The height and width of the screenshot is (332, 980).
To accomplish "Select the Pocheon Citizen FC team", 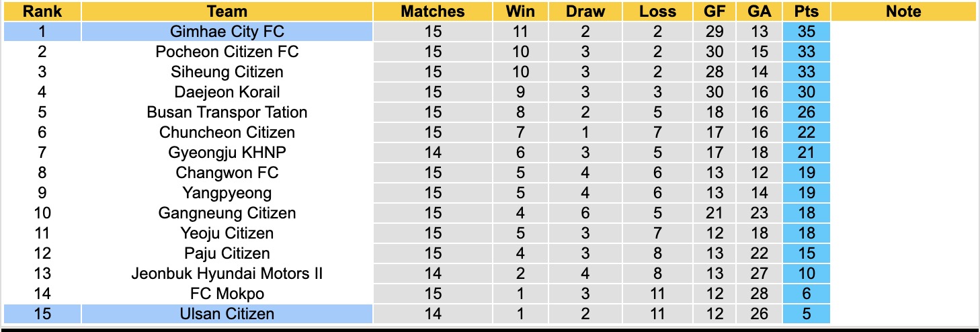I will [x=227, y=52].
